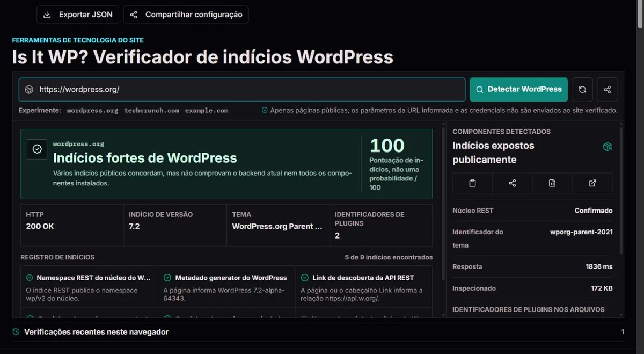Click the download icon in Exportar JSON
This screenshot has width=644, height=354.
point(48,15)
